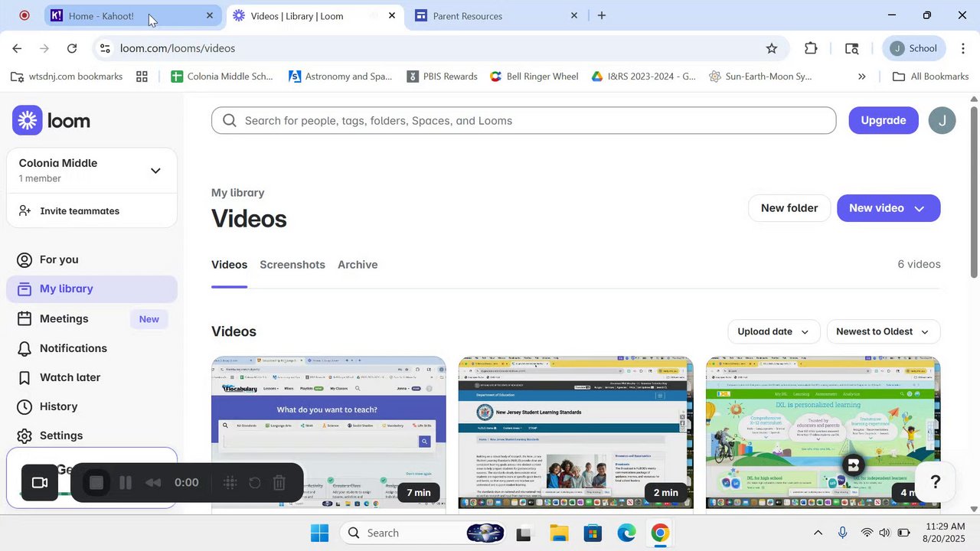Bookmark this page with the star icon
The image size is (980, 551).
click(x=772, y=48)
